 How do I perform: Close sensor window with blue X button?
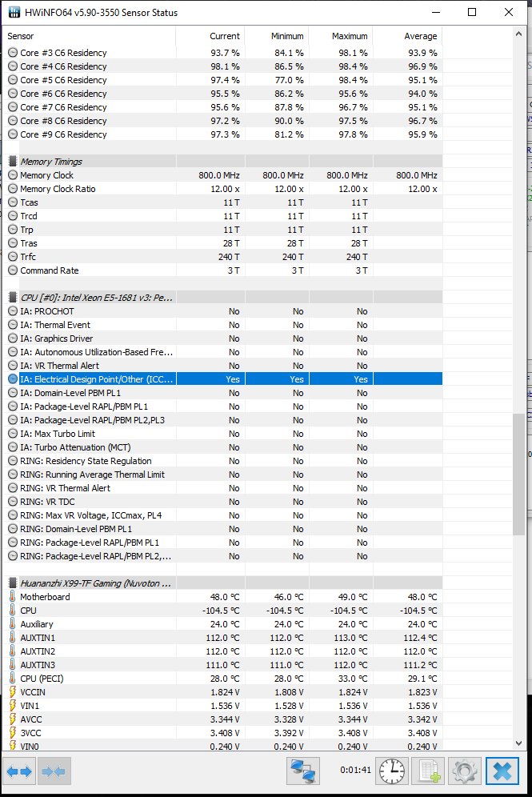(x=502, y=771)
